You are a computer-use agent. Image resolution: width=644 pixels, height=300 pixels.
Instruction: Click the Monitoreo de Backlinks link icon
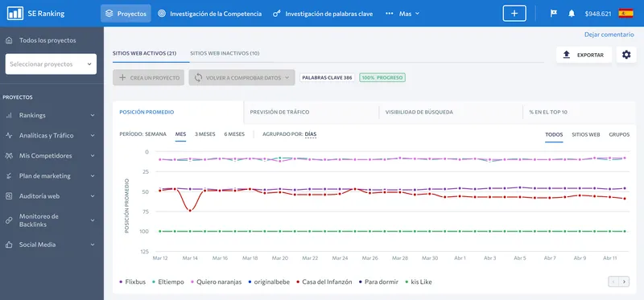tap(9, 220)
